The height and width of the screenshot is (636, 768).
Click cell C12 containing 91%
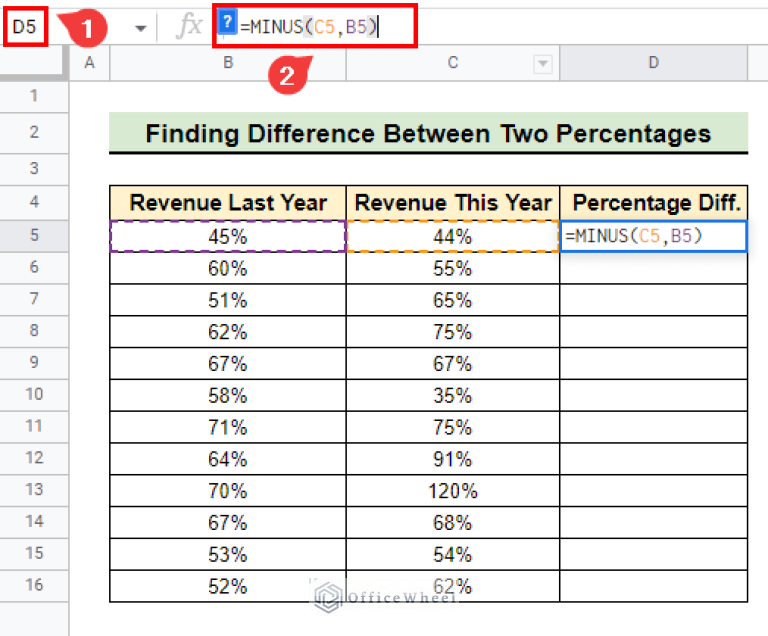click(453, 459)
